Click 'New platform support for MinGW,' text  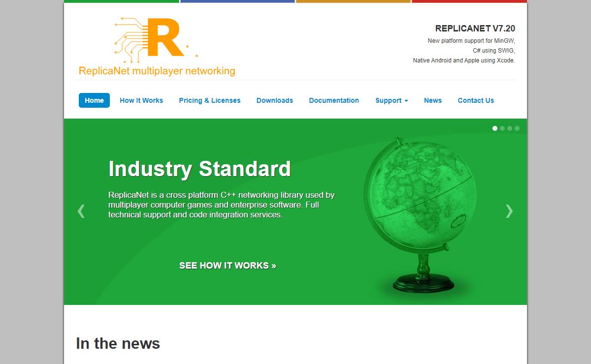coord(471,41)
